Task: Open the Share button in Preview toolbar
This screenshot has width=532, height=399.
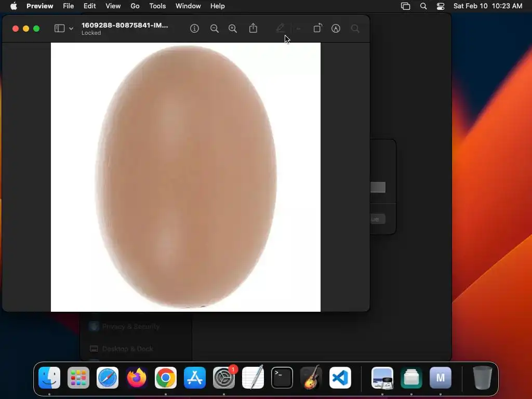Action: coord(253,28)
